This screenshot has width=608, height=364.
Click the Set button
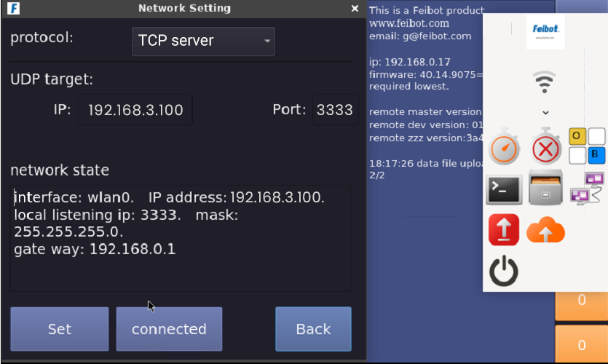pos(60,329)
